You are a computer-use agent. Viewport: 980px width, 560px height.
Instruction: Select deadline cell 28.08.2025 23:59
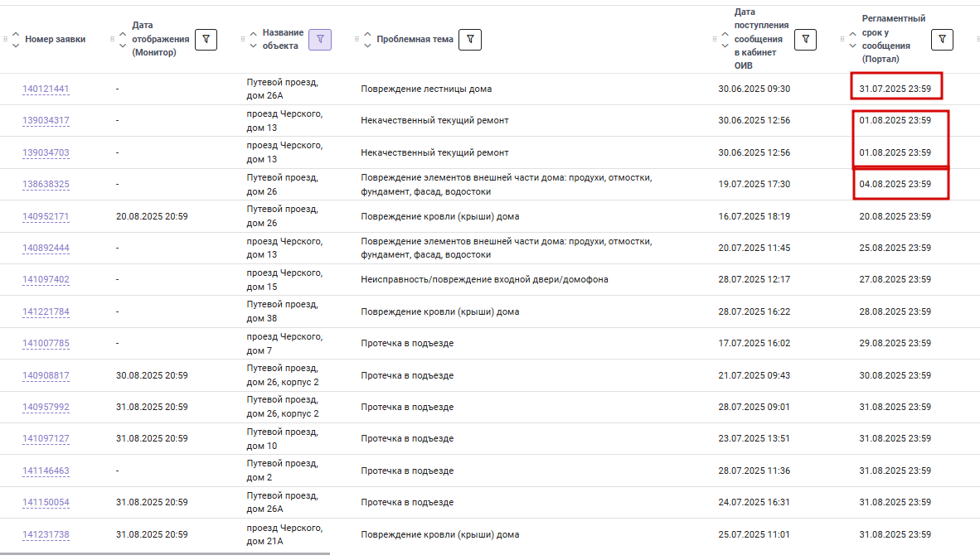895,311
